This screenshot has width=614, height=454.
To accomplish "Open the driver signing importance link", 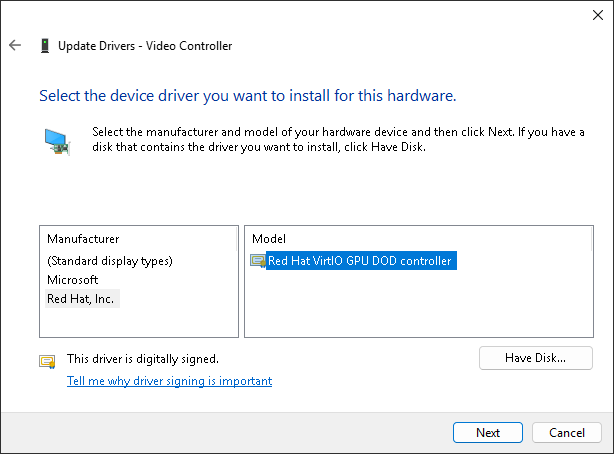I will [x=169, y=381].
